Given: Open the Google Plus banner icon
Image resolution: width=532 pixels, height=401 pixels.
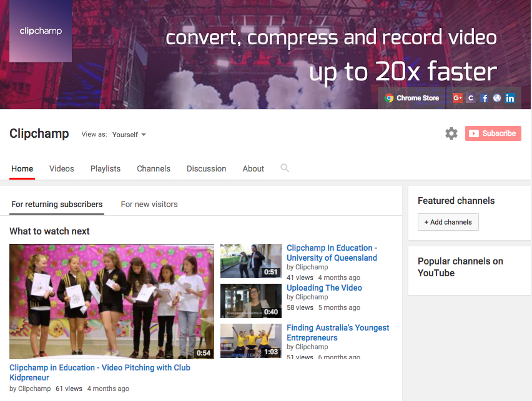Looking at the screenshot, I should click(x=457, y=98).
